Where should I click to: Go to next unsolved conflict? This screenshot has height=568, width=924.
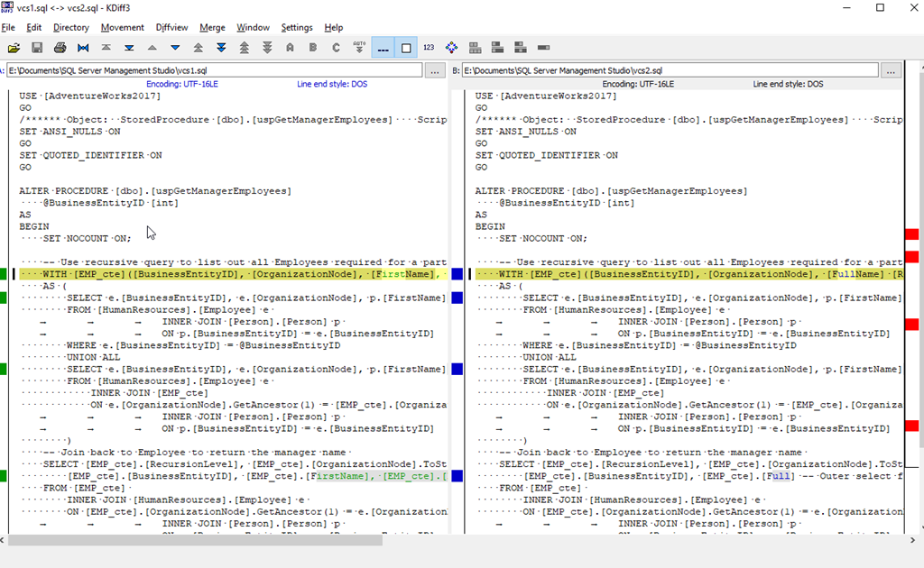pos(268,47)
